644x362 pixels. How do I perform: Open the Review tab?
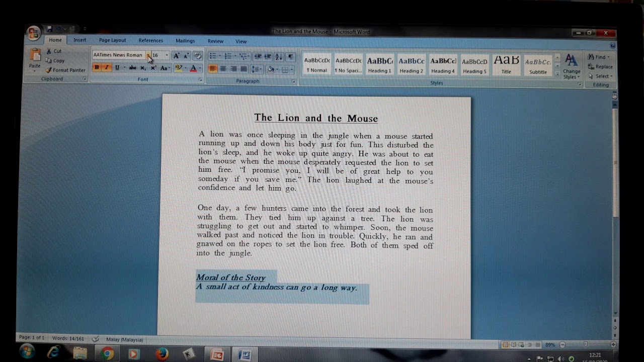[215, 41]
